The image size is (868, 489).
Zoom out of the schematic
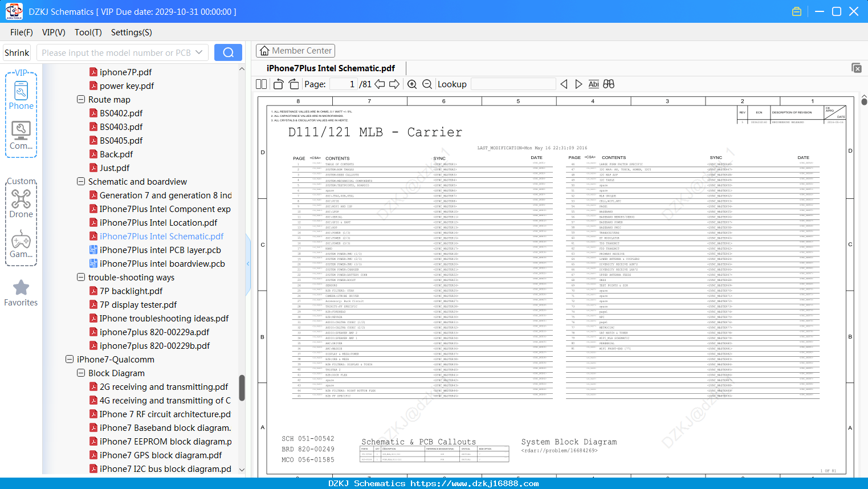pos(427,84)
